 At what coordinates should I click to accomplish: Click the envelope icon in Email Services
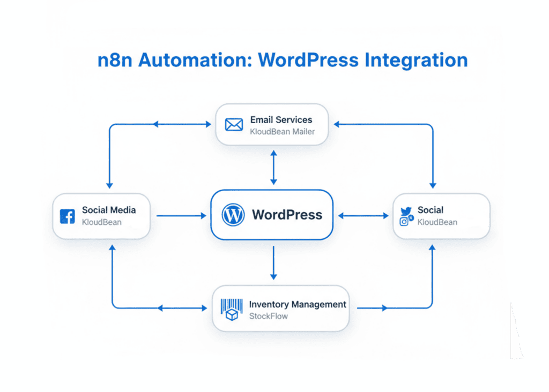click(x=234, y=124)
